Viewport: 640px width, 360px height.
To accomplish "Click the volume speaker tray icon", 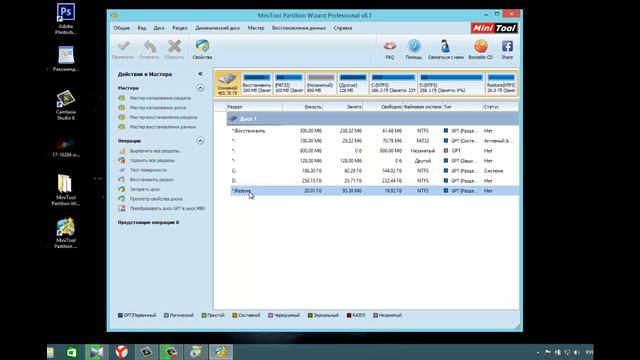I will (x=576, y=352).
